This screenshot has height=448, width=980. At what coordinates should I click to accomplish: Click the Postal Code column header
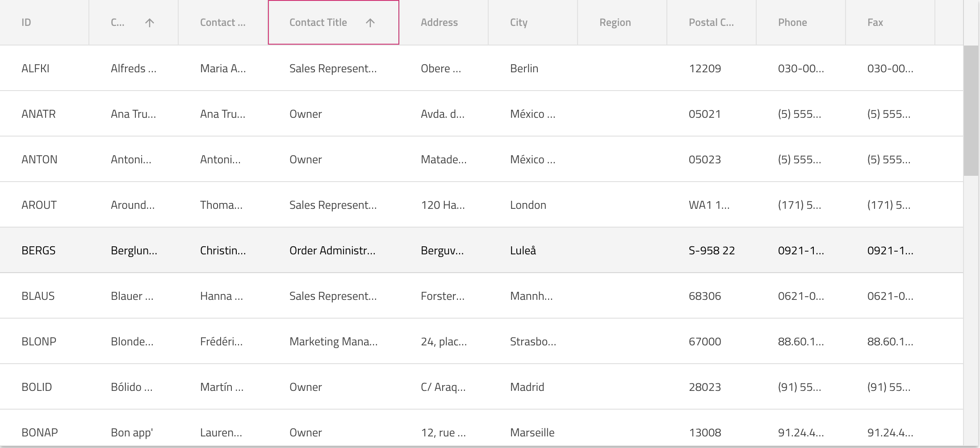point(711,23)
